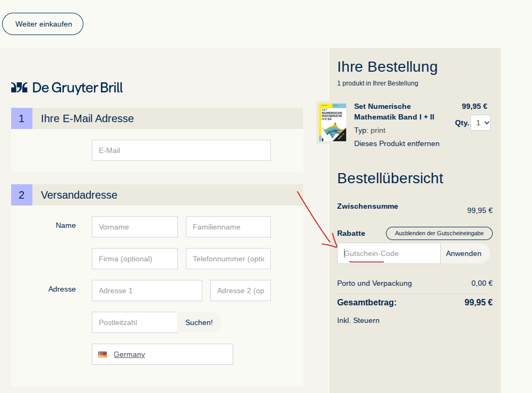Apply the coupon with Anwenden
Screen dimensions: 532x393
point(465,253)
